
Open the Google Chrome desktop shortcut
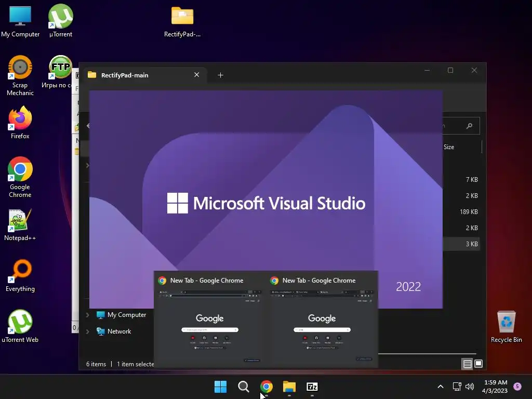tap(20, 177)
